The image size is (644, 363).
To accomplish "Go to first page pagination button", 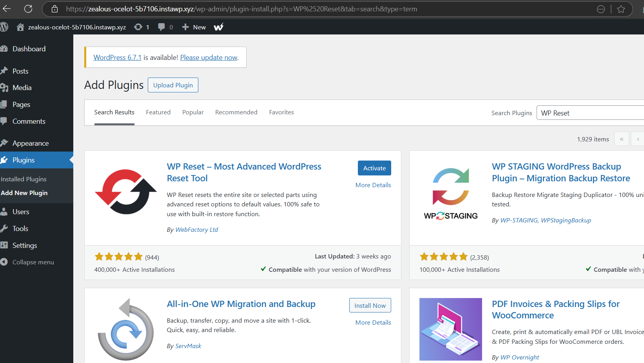I will coord(622,139).
